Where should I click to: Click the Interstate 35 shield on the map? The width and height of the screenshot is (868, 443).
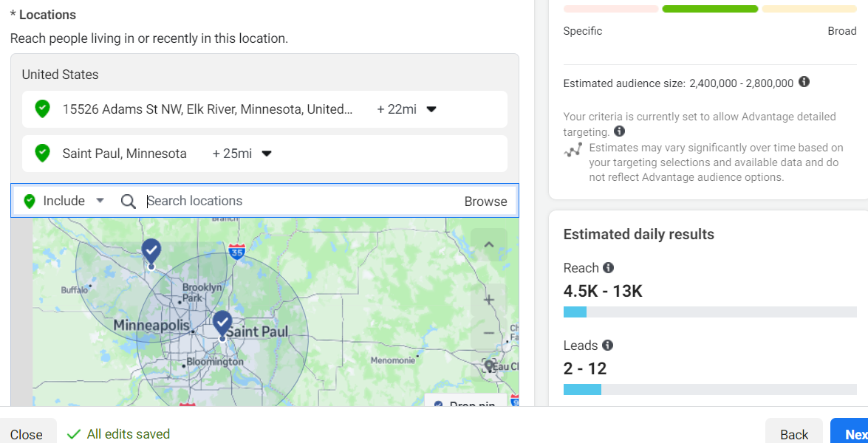pos(237,250)
